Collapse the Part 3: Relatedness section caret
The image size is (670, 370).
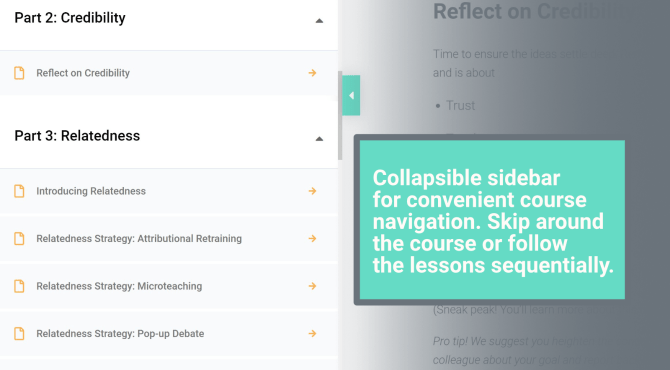[x=319, y=138]
